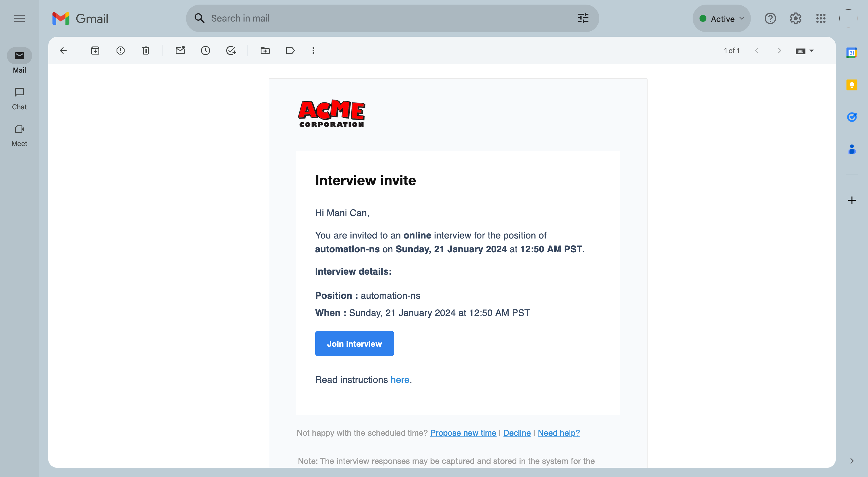The image size is (868, 477).
Task: Snooze this email via the clock icon
Action: [205, 51]
